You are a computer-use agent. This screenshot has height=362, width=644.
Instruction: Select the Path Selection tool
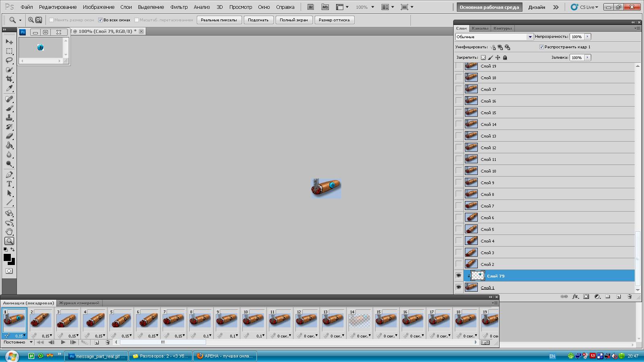click(x=9, y=193)
